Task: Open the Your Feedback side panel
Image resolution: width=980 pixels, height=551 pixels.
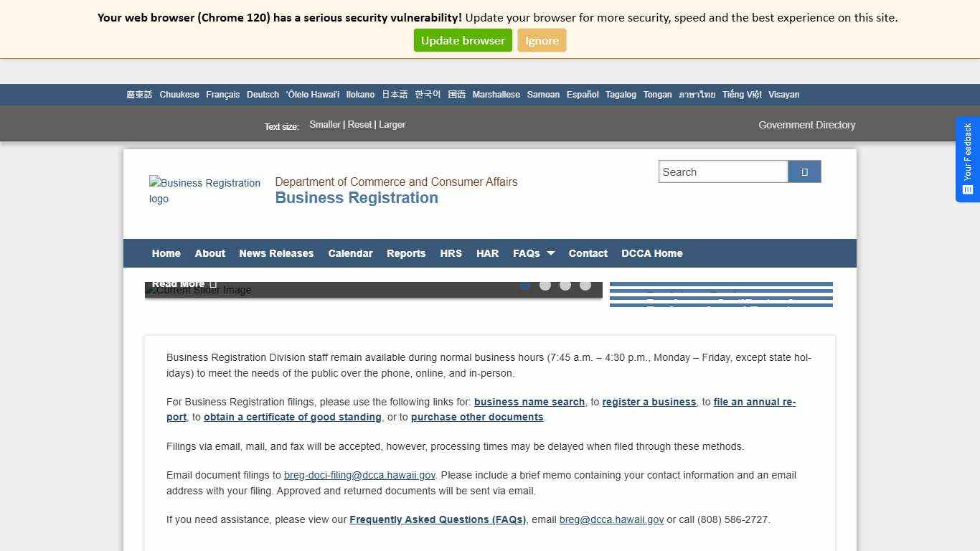Action: point(967,158)
